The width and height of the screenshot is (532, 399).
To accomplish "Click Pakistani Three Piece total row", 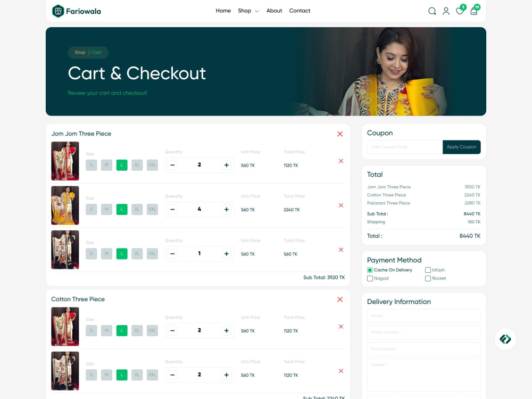I will pos(424,203).
